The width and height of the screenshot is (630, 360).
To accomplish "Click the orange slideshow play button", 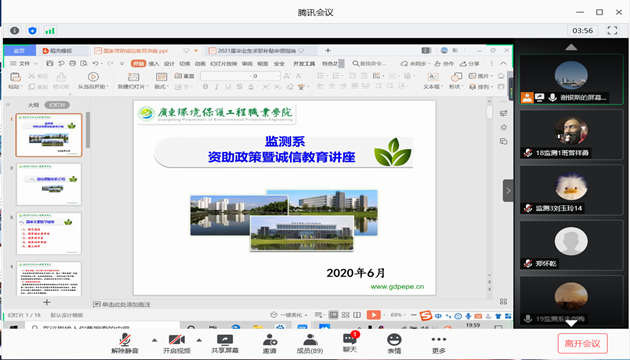I will (373, 315).
